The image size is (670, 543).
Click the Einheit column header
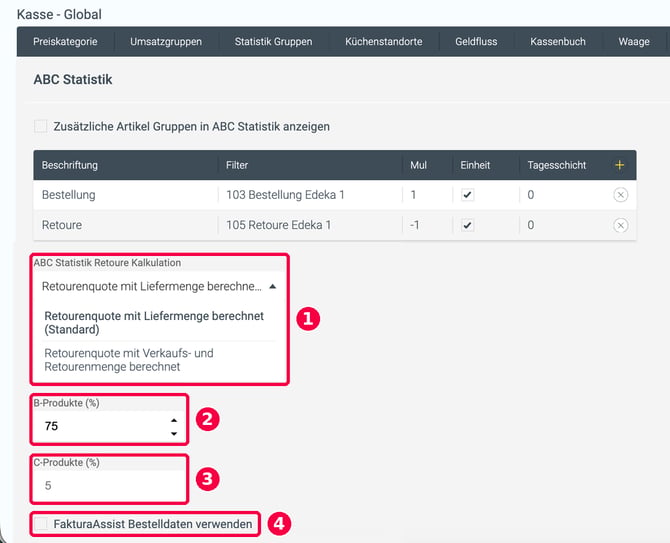pos(475,165)
